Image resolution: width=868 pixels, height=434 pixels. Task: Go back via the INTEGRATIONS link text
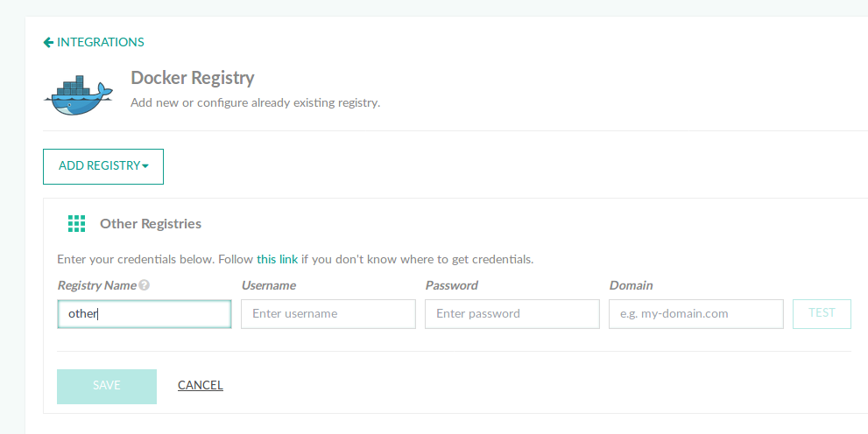coord(100,42)
